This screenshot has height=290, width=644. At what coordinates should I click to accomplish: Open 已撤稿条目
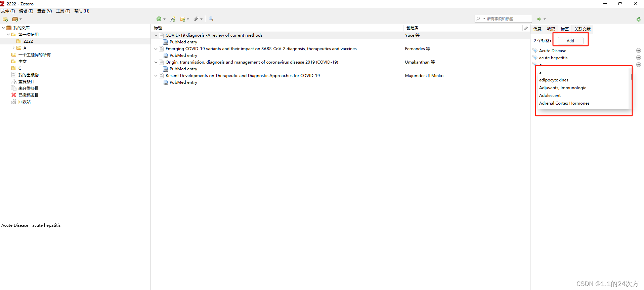point(29,95)
